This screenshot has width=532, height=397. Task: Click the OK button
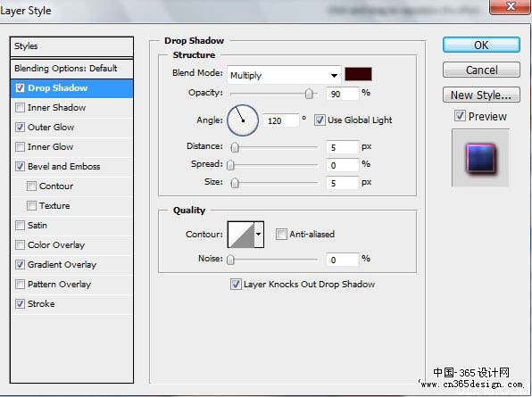click(x=481, y=45)
